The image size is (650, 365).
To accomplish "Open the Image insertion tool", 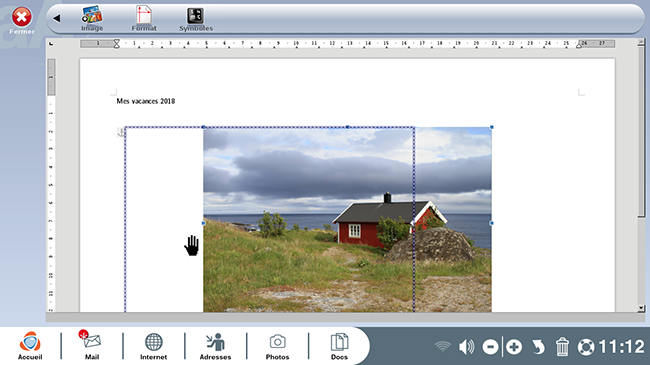I will point(92,19).
